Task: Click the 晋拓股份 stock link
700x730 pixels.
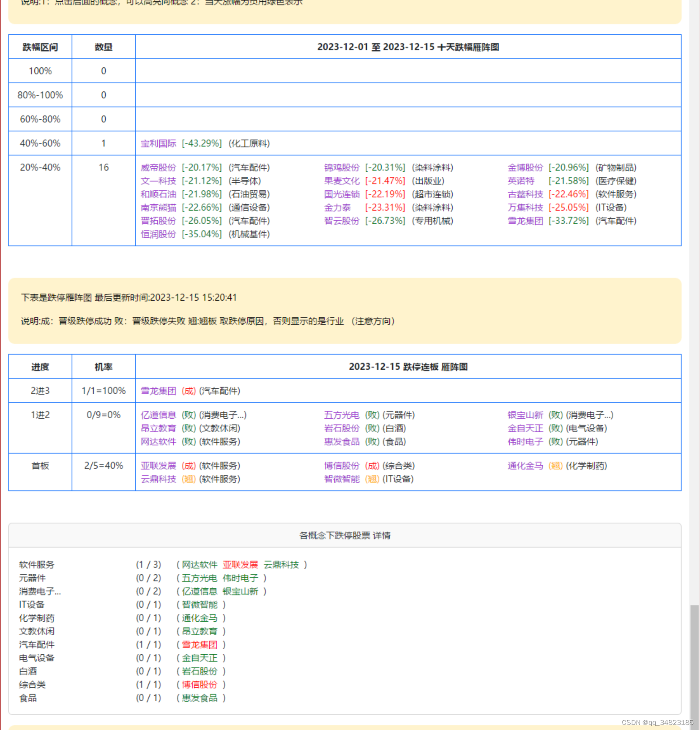Action: (158, 221)
